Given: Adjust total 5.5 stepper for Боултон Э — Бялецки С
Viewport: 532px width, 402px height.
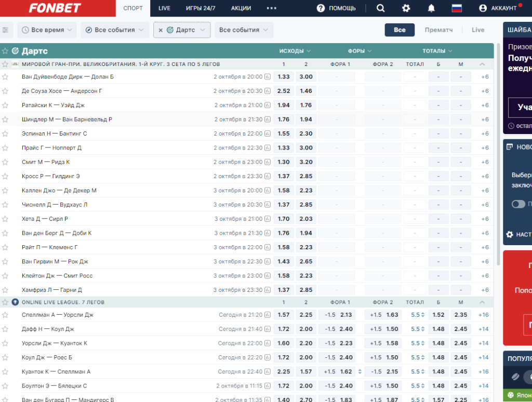Looking at the screenshot, I should click(x=423, y=386).
